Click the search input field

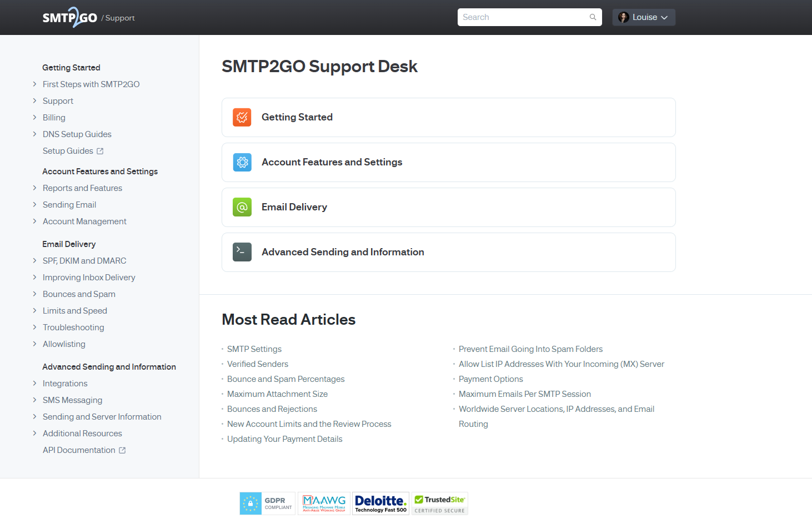(529, 17)
